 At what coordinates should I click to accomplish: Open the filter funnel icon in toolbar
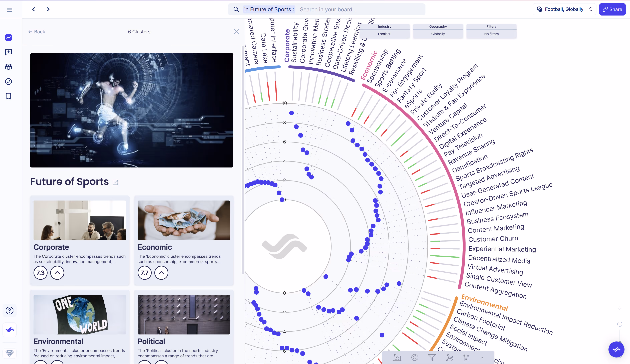(x=432, y=357)
